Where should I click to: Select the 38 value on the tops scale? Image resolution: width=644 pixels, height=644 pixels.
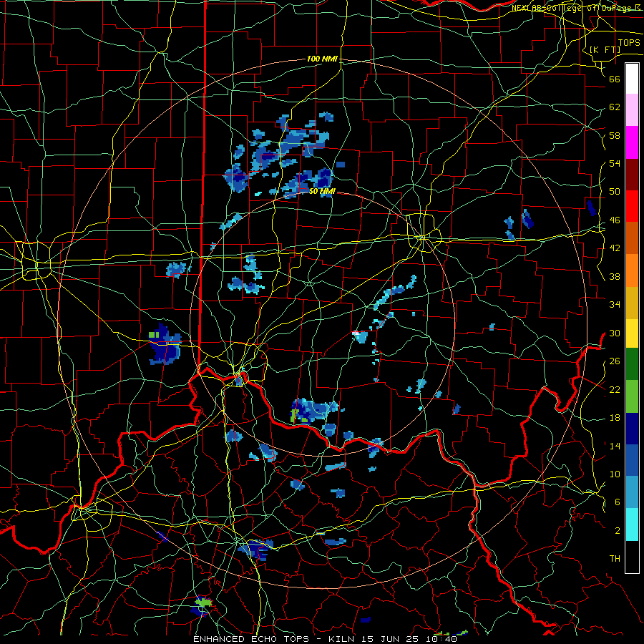pyautogui.click(x=615, y=276)
